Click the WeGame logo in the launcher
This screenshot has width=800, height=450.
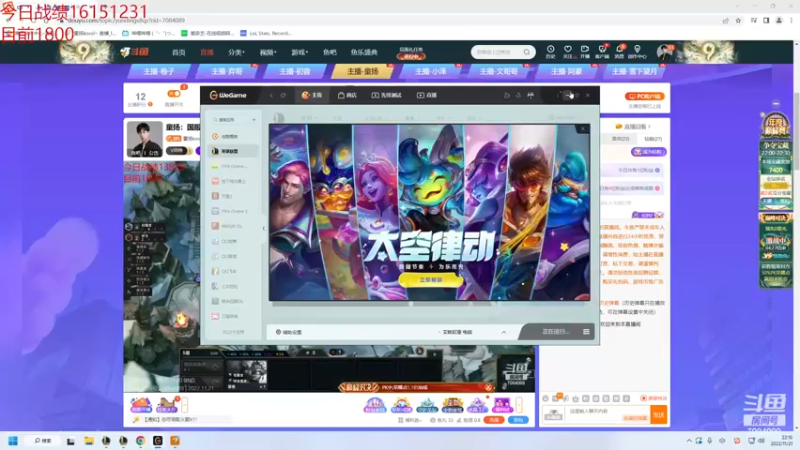(x=228, y=95)
